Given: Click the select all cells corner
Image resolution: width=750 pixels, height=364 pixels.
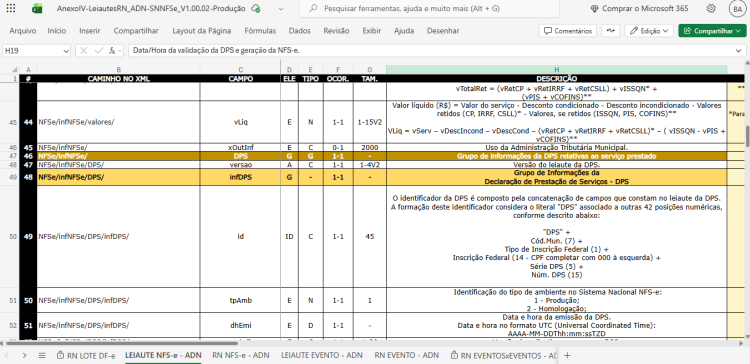Looking at the screenshot, I should click(14, 70).
